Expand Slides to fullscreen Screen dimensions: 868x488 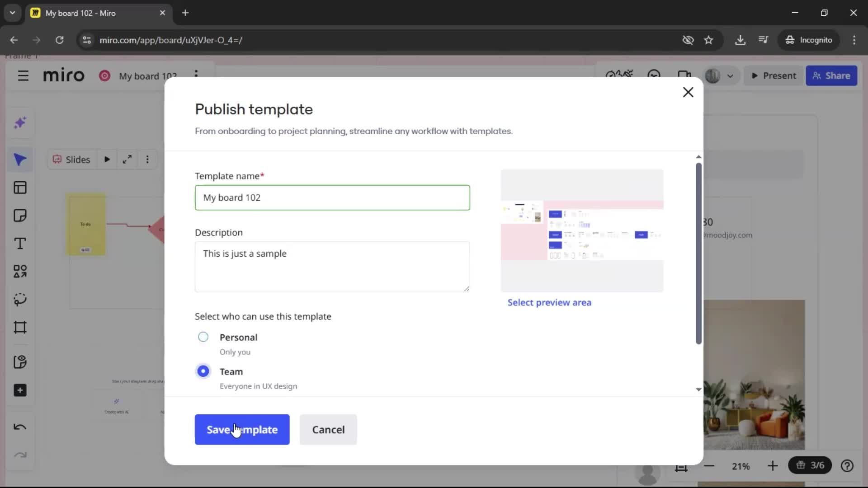[127, 160]
